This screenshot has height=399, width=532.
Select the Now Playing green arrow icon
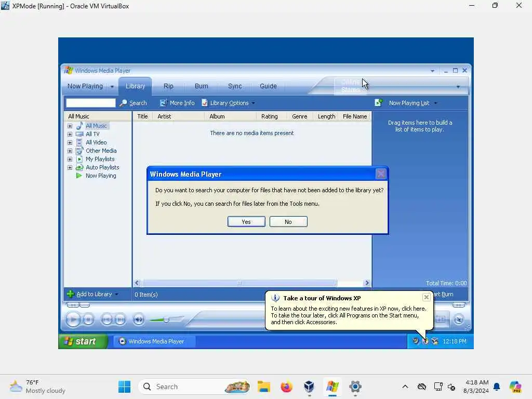[79, 176]
